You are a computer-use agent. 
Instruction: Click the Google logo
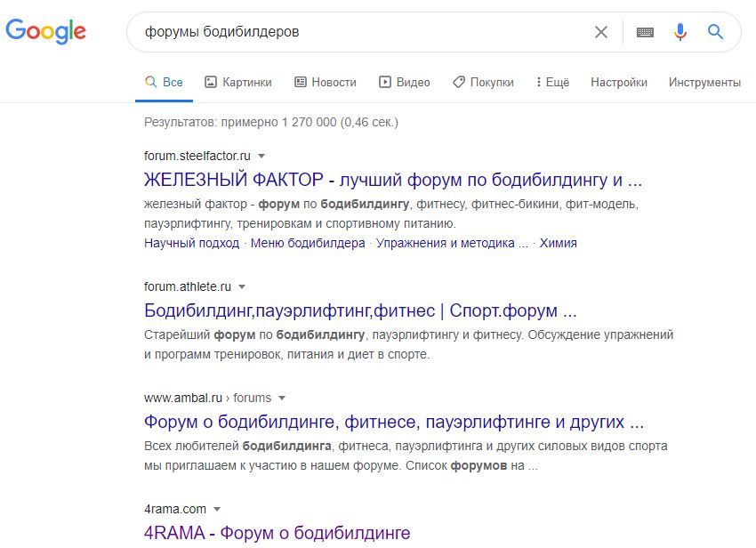coord(46,32)
